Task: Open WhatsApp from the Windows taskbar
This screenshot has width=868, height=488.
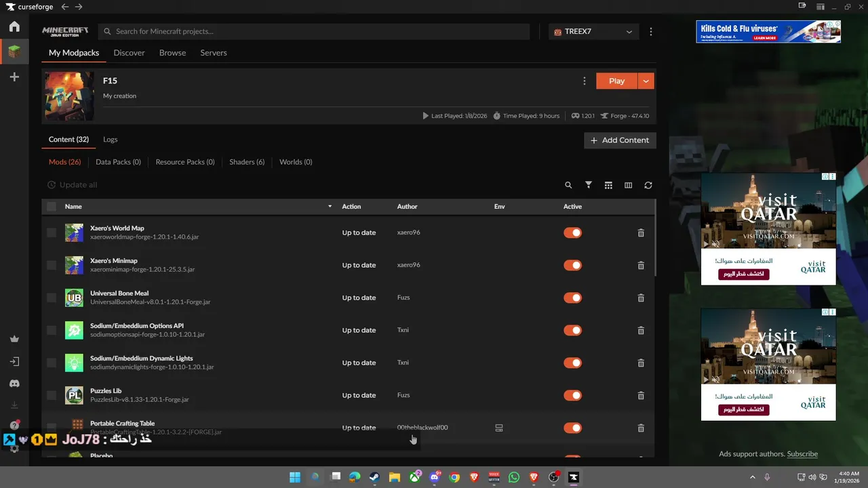Action: click(514, 477)
